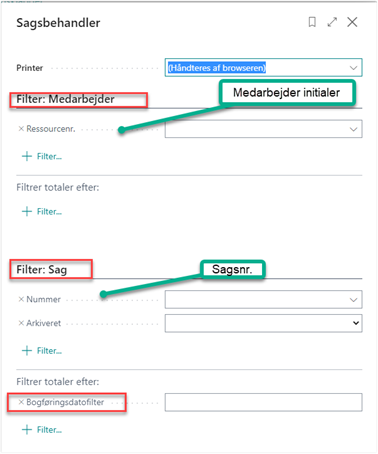Add filter below the Arkiveret field
Screen dimensions: 378x454
click(x=42, y=351)
